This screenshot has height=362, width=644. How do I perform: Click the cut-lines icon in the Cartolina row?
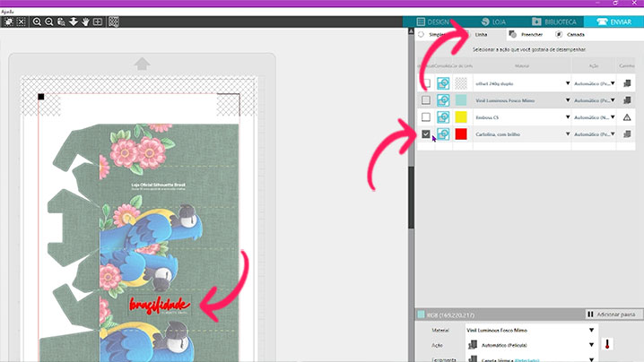(443, 134)
